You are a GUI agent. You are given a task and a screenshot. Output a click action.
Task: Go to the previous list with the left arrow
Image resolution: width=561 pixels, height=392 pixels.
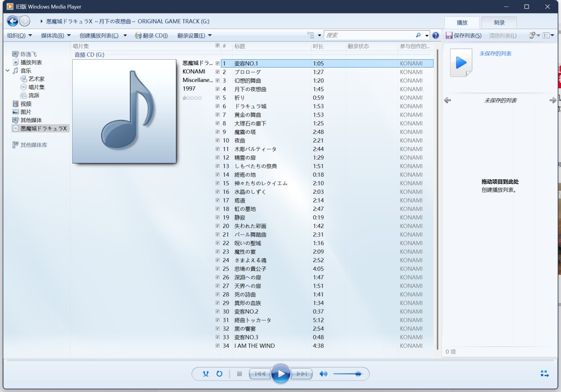pos(447,100)
